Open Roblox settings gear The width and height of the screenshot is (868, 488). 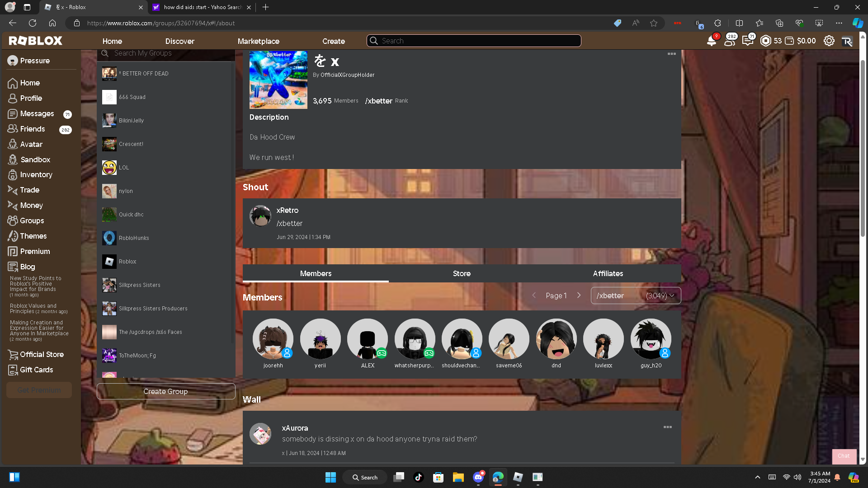coord(829,41)
